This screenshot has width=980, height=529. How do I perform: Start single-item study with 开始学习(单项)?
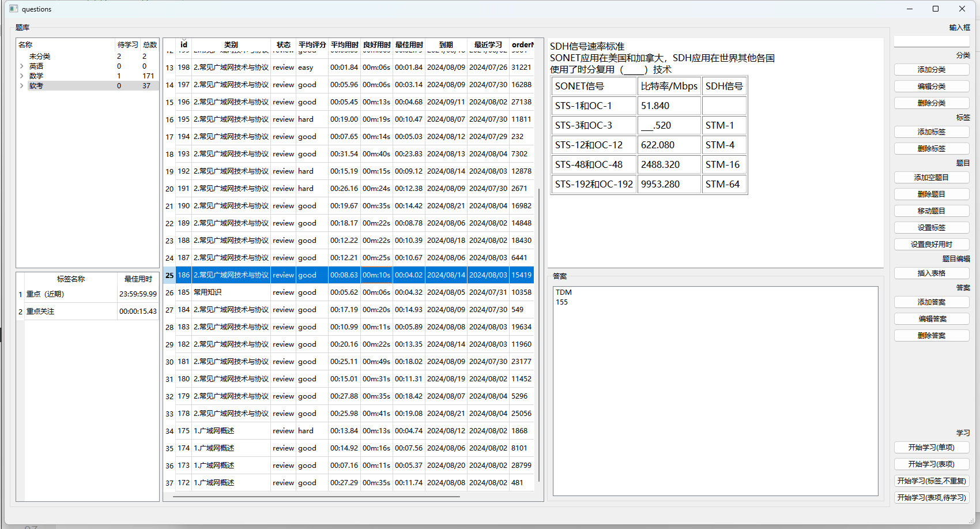tap(932, 448)
